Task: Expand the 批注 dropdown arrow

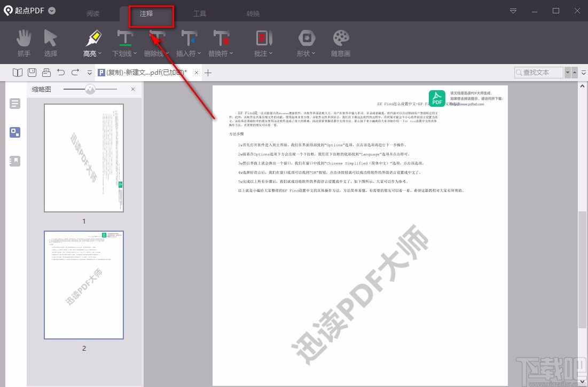Action: (270, 53)
